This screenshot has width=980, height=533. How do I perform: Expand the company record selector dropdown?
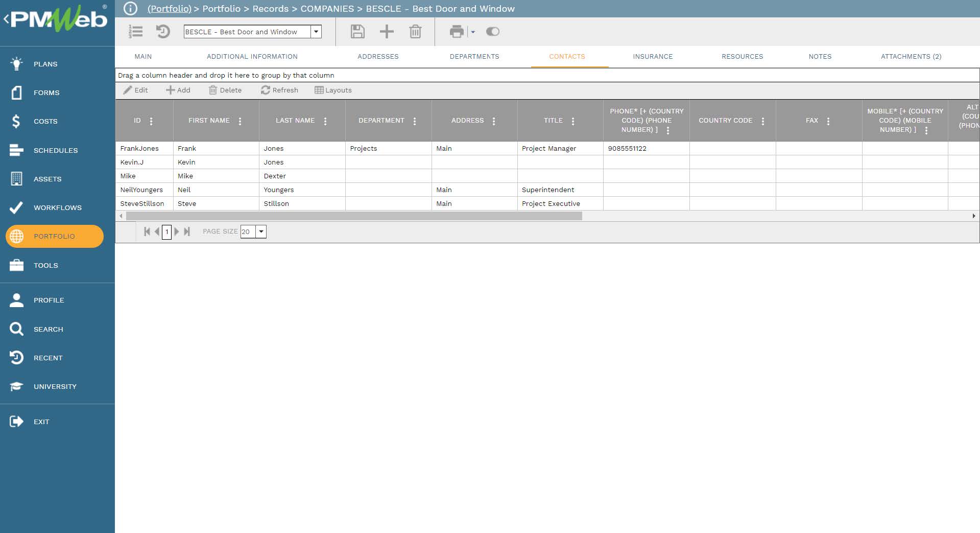coord(316,32)
